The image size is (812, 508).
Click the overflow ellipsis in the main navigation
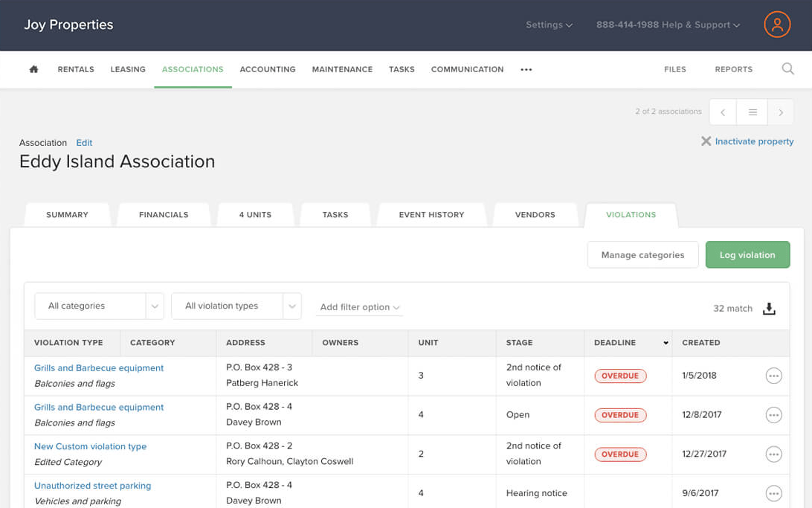tap(526, 69)
